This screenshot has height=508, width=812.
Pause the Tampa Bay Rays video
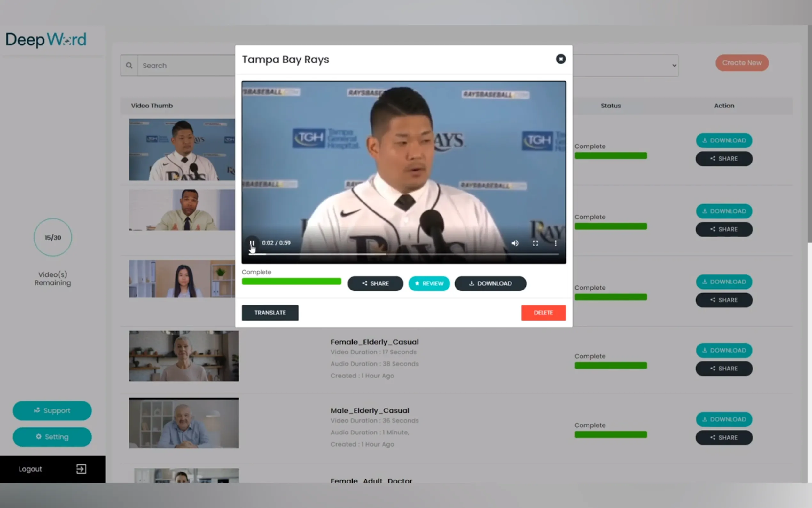tap(252, 243)
